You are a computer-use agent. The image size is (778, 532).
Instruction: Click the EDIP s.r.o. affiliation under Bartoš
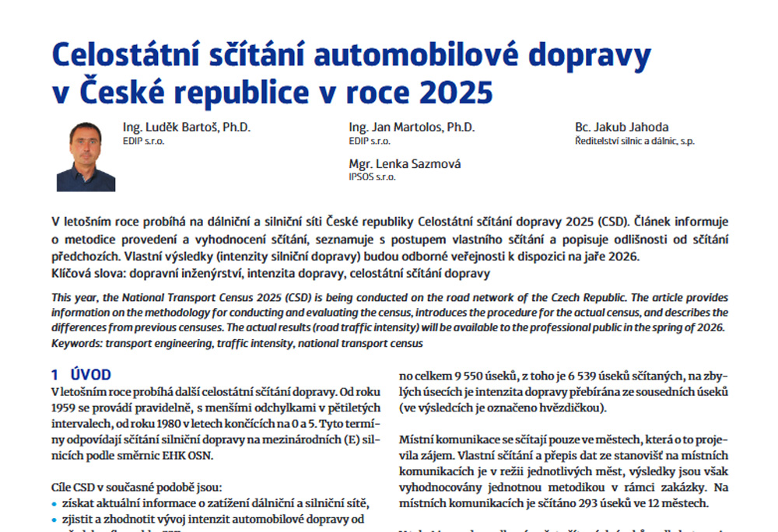point(143,142)
